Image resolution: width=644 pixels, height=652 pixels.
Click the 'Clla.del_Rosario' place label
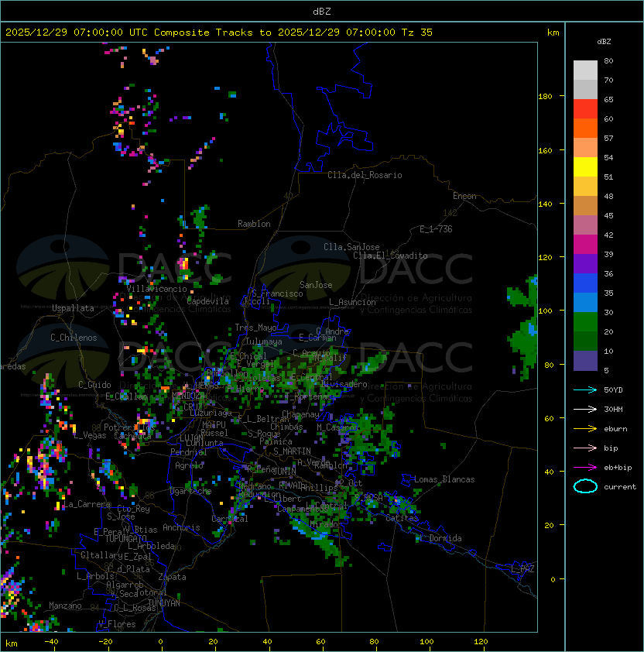365,175
